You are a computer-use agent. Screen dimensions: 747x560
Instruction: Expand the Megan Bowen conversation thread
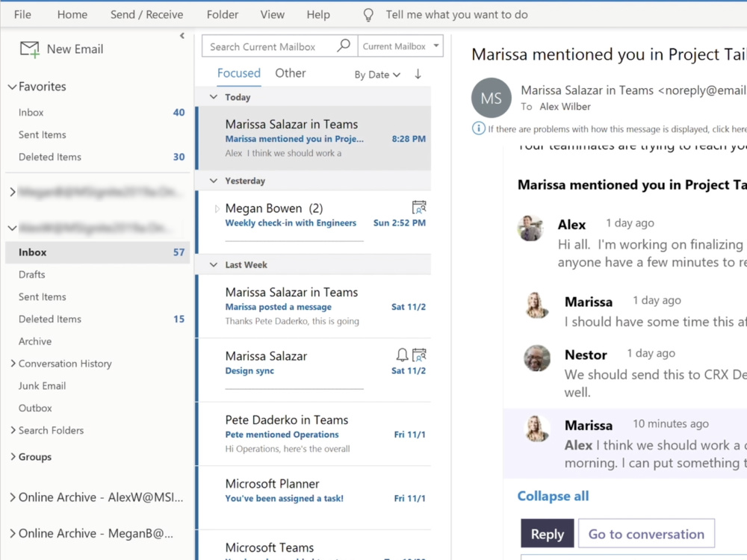click(x=217, y=208)
